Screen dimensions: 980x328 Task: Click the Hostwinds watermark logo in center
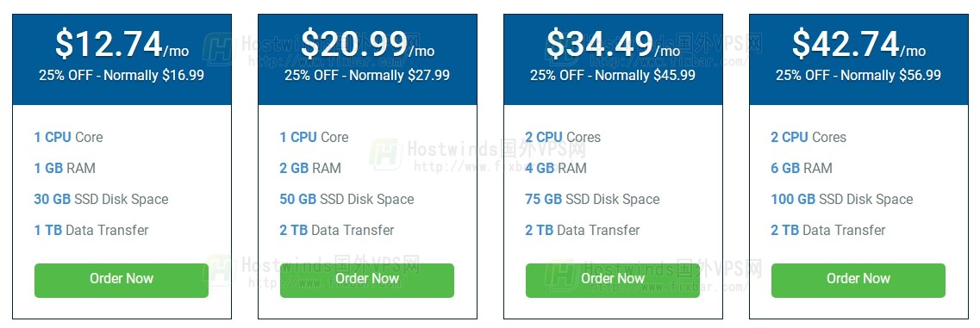[x=385, y=154]
